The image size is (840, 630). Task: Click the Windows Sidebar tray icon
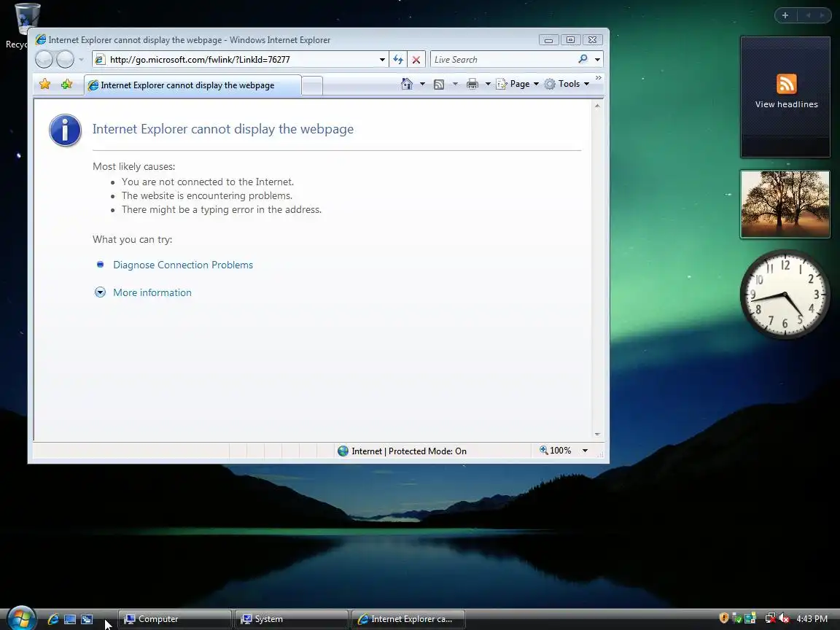click(750, 619)
